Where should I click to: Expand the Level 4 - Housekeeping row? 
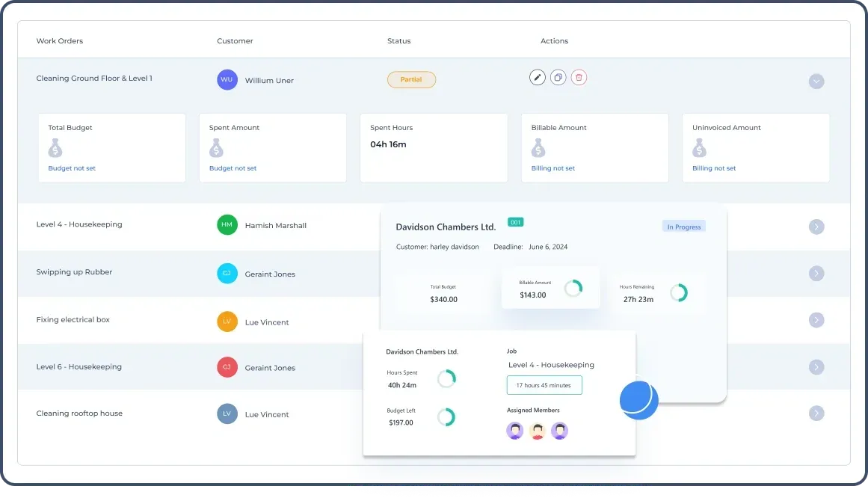click(x=816, y=227)
